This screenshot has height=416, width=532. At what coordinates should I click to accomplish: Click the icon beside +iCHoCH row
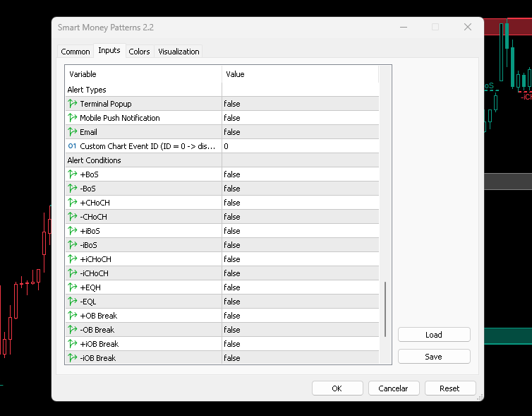tap(72, 259)
